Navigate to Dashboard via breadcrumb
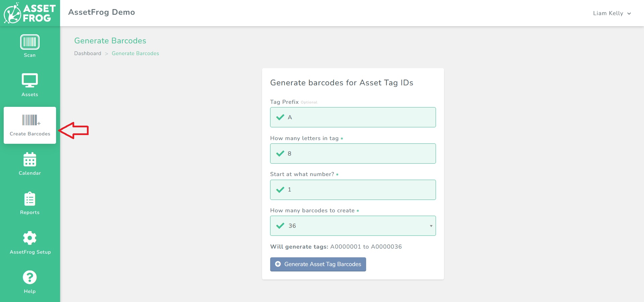Screen dimensions: 644x302 pos(87,53)
